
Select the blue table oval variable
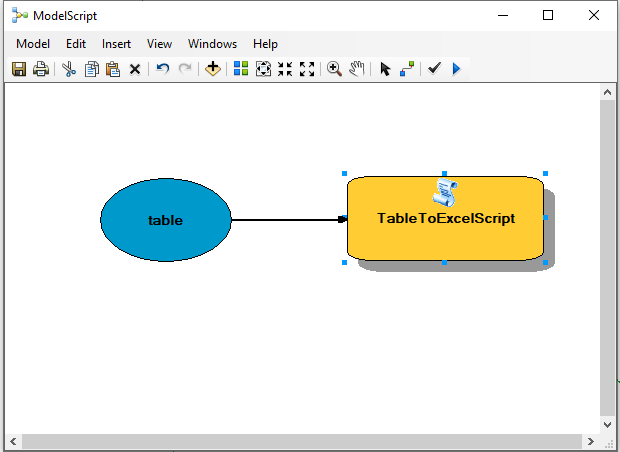(x=166, y=220)
